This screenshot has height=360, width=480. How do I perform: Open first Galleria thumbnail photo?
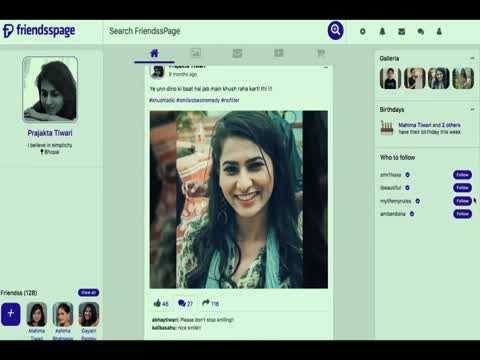pyautogui.click(x=390, y=78)
